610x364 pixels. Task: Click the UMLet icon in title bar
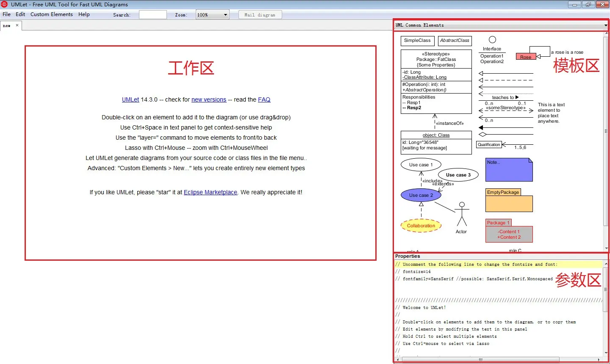tap(5, 4)
